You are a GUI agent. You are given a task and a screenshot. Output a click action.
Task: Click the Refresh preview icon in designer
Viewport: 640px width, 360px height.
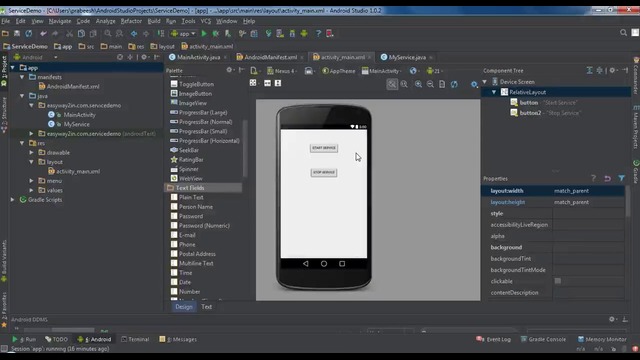click(454, 84)
